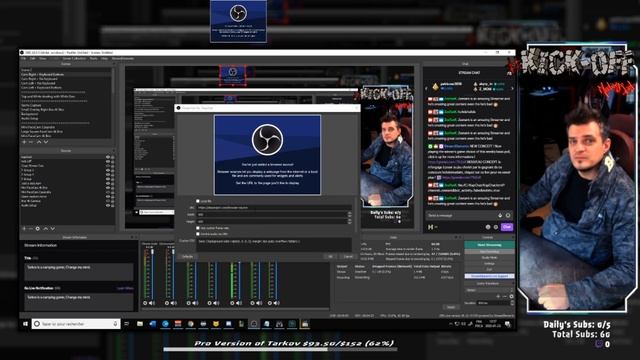Click the volume slider of first mixer channel
This screenshot has width=640, height=360.
tap(153, 273)
